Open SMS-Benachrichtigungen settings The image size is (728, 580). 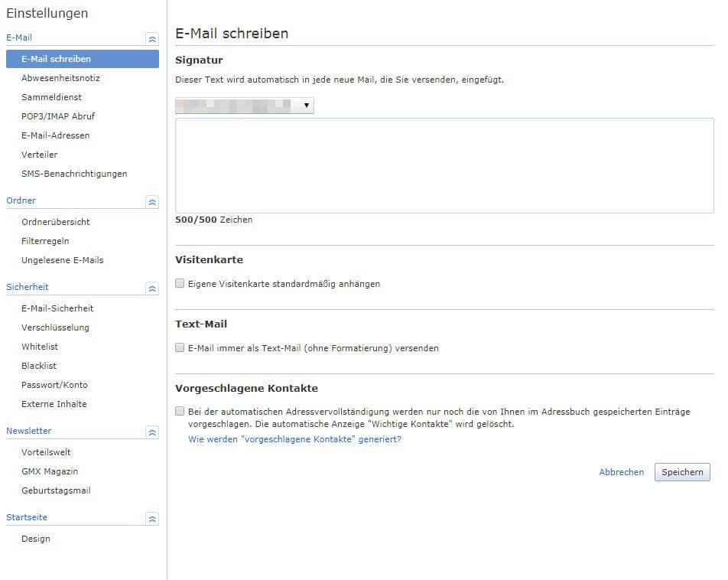74,174
